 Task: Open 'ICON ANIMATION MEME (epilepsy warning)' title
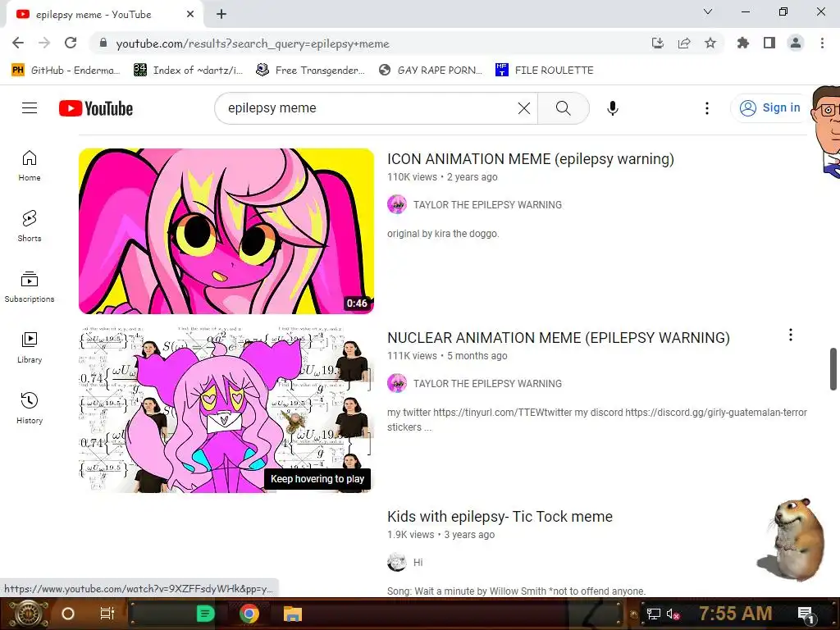coord(531,159)
